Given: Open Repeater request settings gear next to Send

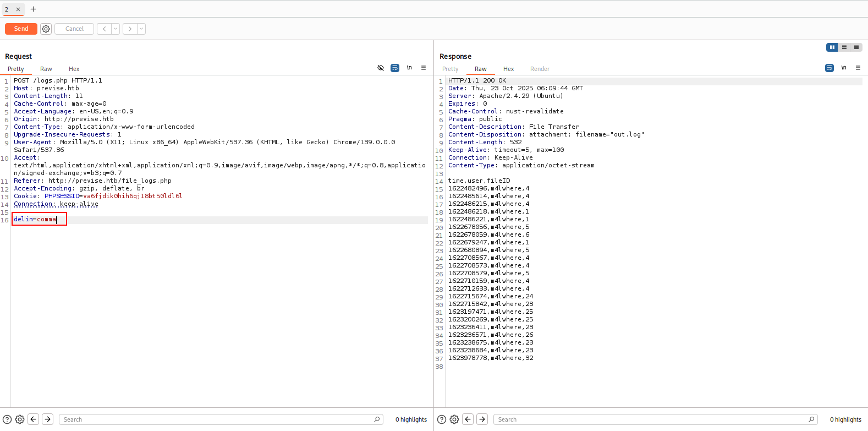Looking at the screenshot, I should point(46,29).
